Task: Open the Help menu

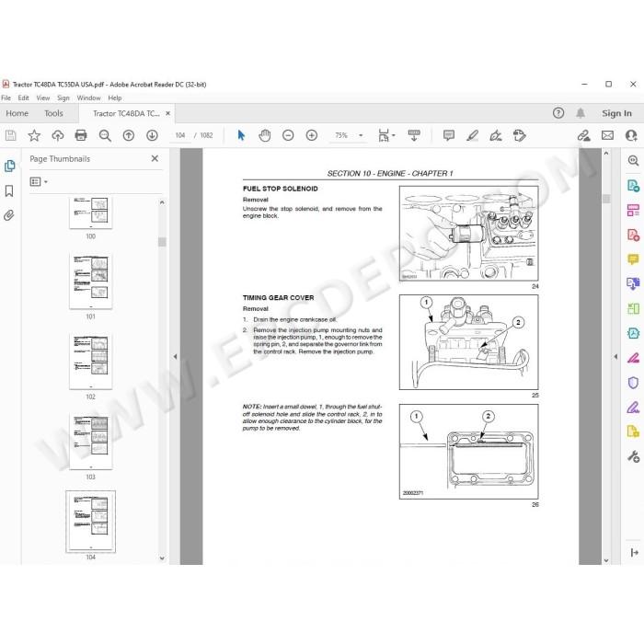Action: coord(115,98)
